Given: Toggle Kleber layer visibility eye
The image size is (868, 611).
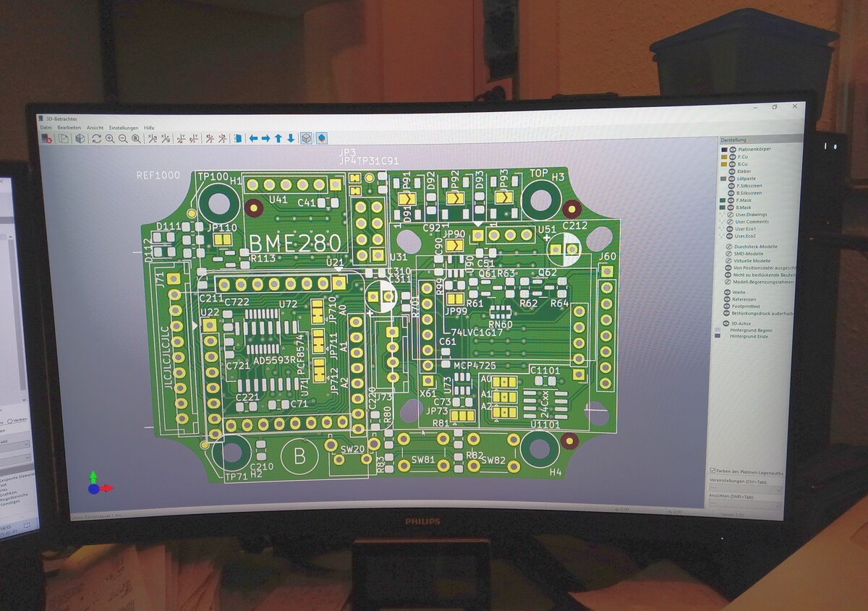Looking at the screenshot, I should tap(733, 171).
